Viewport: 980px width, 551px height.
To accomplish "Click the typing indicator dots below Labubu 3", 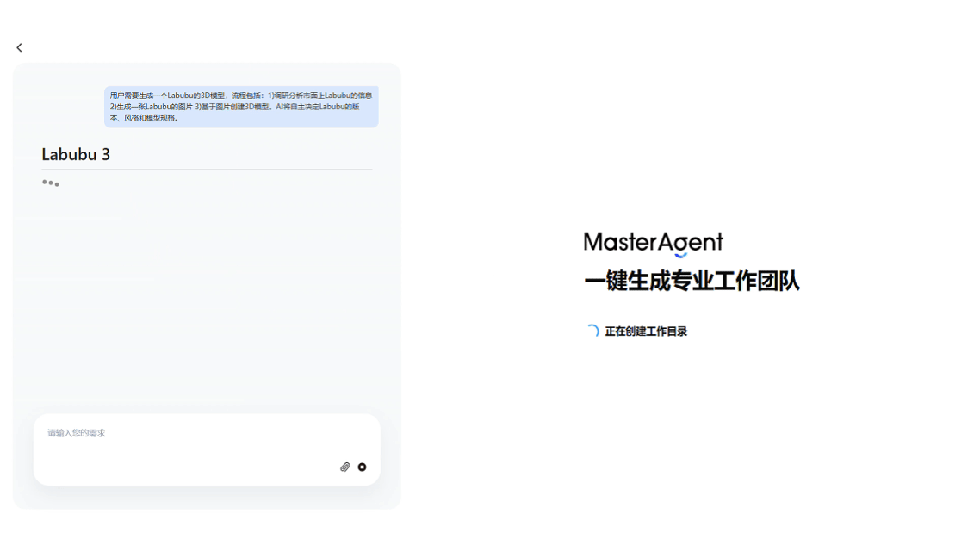I will pos(52,183).
